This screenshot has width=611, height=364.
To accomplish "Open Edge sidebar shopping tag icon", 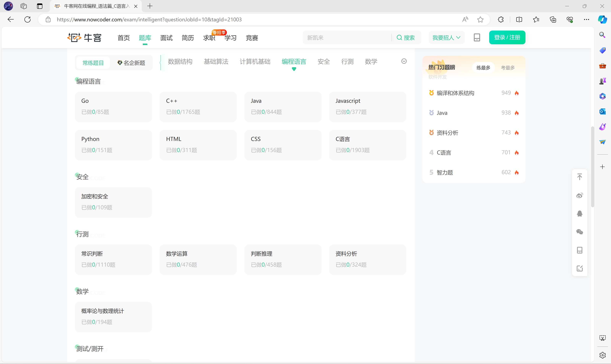I will (602, 50).
